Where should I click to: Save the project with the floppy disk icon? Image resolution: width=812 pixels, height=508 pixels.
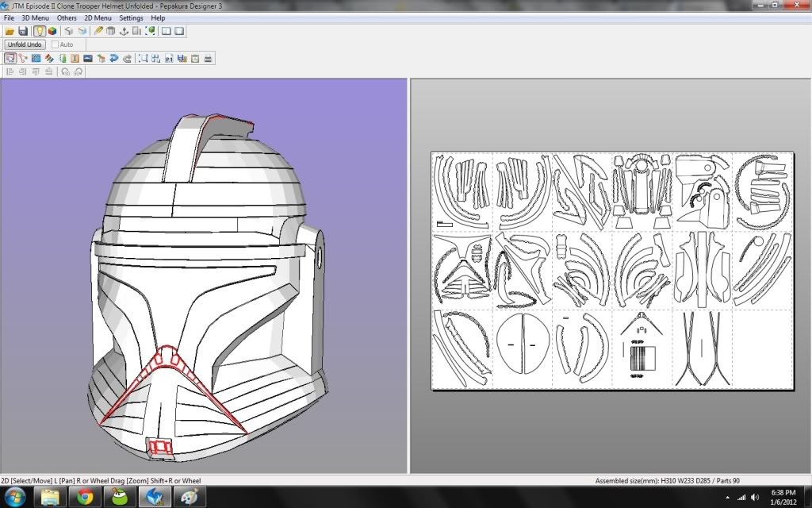point(23,31)
